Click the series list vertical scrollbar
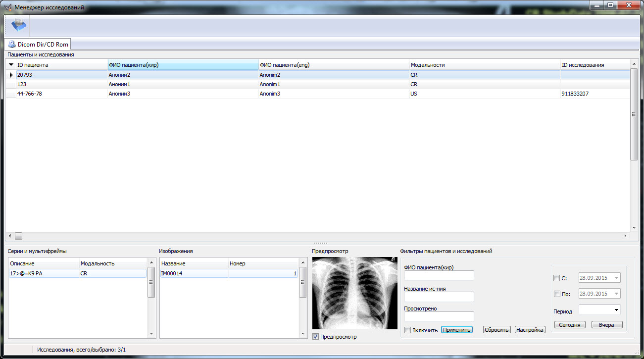 (151, 282)
